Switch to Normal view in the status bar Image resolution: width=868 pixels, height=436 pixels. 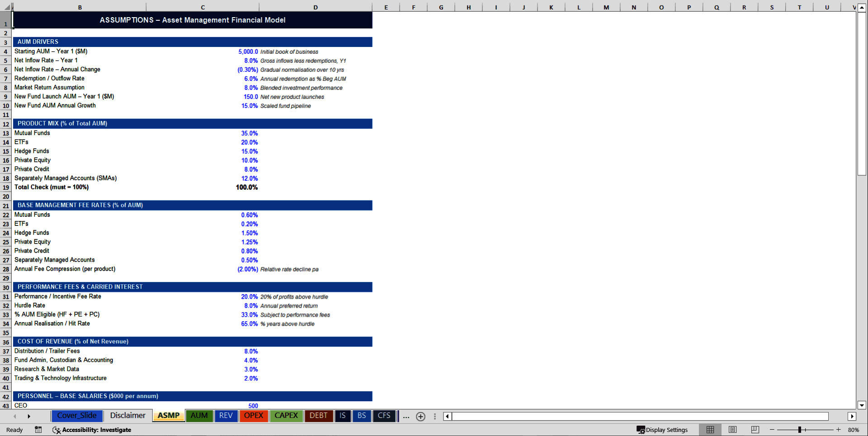pos(710,430)
